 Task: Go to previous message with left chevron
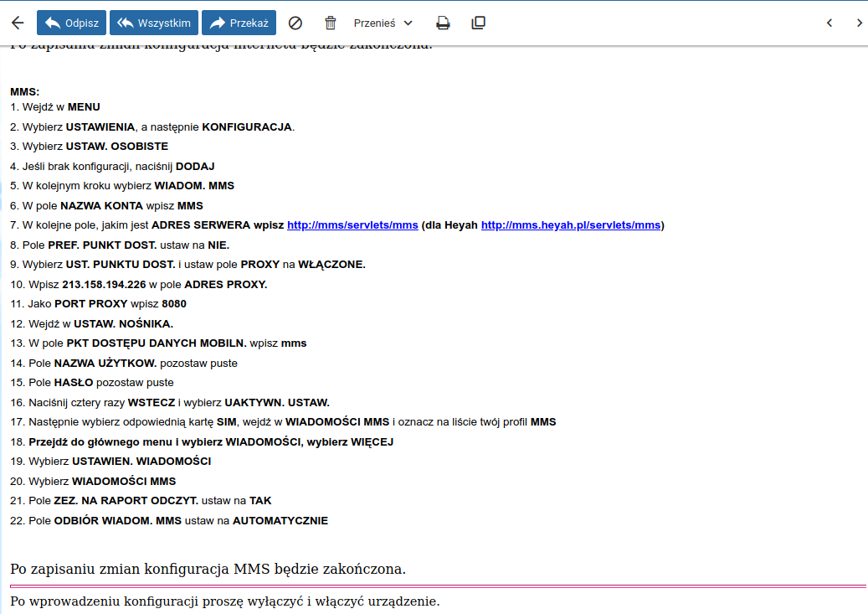pos(829,23)
